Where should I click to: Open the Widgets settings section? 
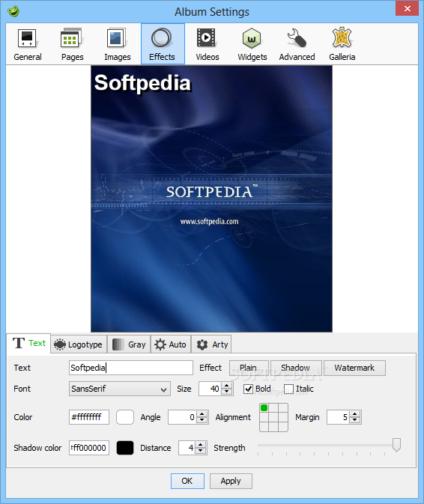252,44
